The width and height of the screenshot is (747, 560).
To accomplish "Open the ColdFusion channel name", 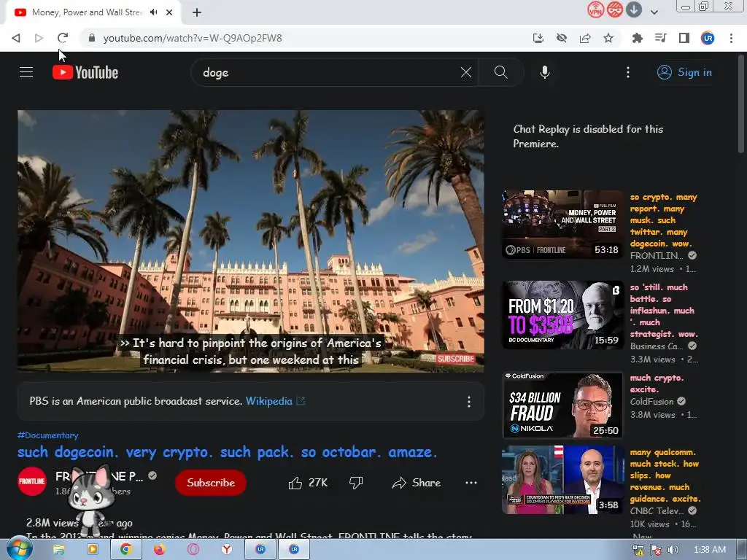I will (x=651, y=402).
